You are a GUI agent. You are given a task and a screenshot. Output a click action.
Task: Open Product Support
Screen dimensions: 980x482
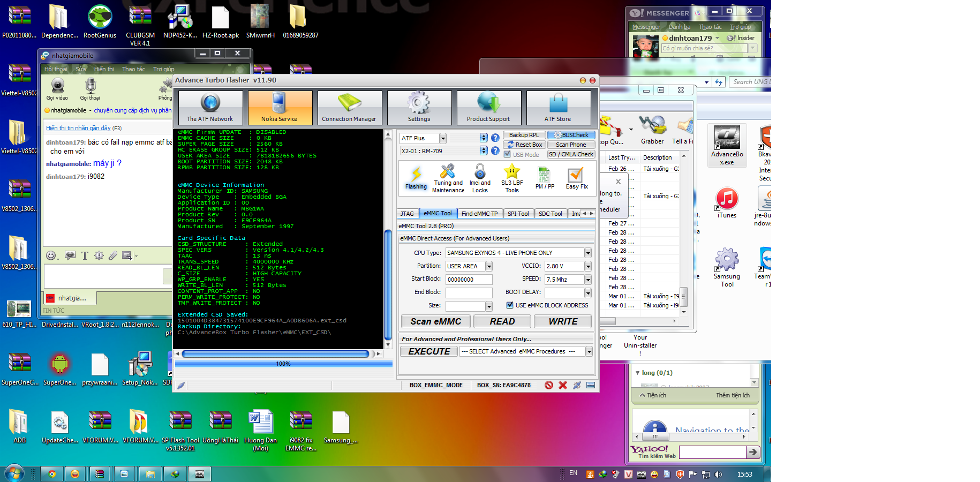489,108
